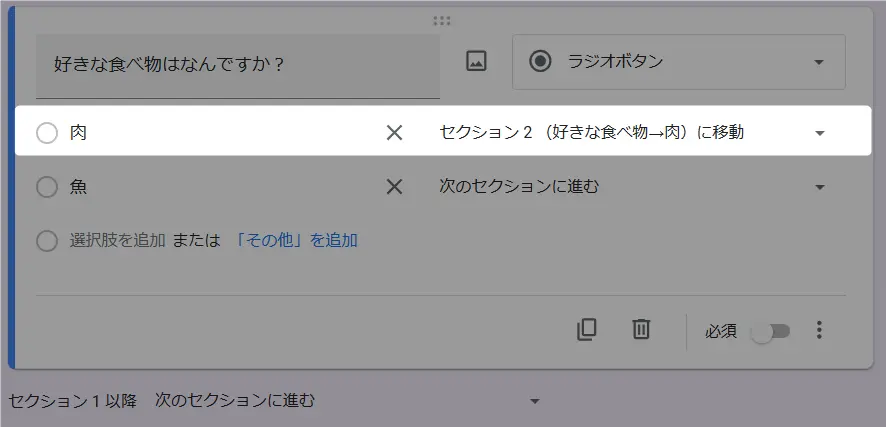Select the 肉 radio button
The height and width of the screenshot is (427, 886).
[47, 133]
